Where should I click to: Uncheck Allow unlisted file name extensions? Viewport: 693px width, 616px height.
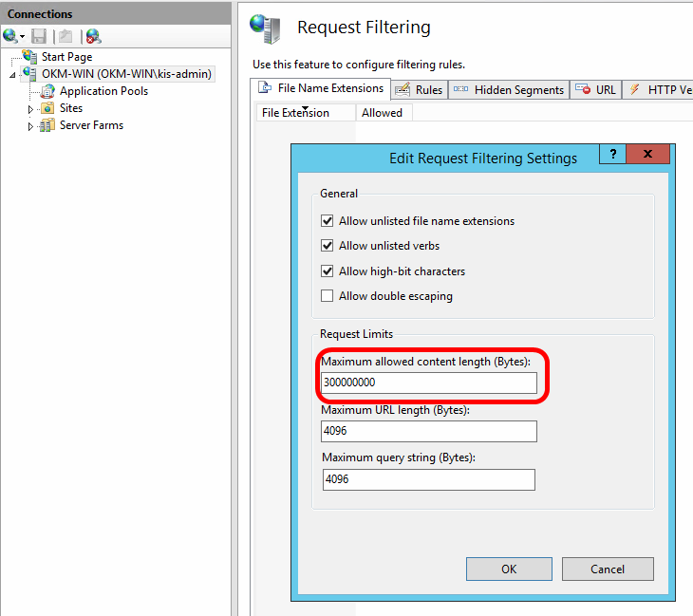click(328, 221)
